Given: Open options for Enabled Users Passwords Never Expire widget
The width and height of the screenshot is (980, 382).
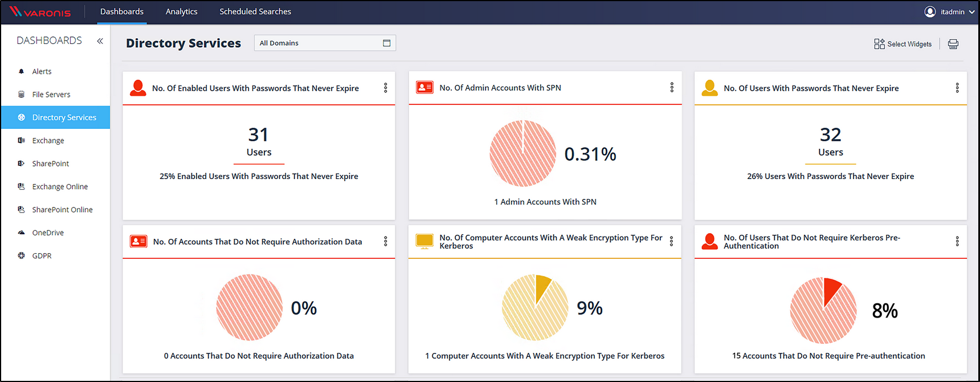Looking at the screenshot, I should (386, 88).
